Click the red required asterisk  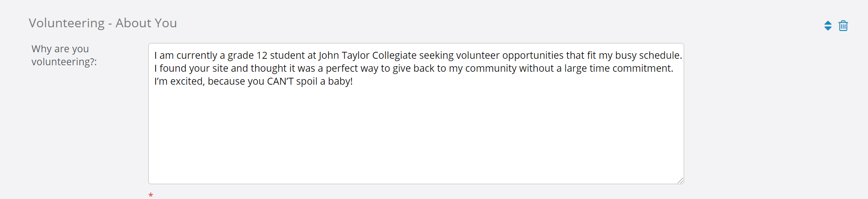[x=151, y=195]
